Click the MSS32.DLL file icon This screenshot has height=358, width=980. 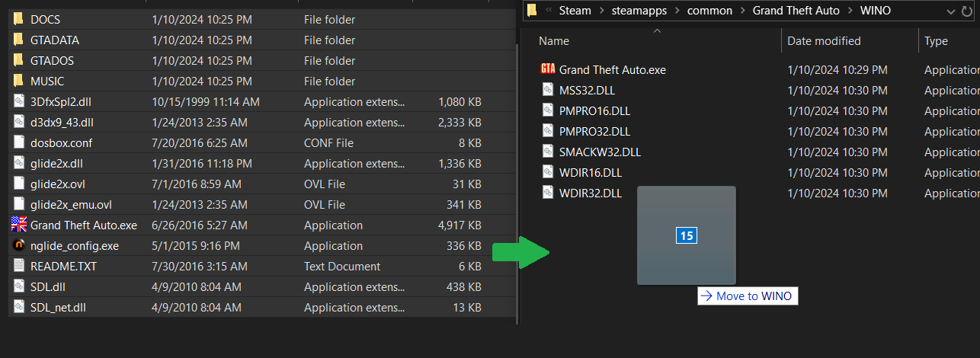547,90
